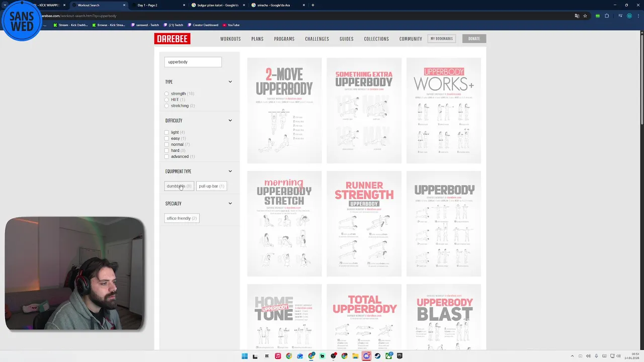This screenshot has height=362, width=644.
Task: Open the Xbox taskbar icon
Action: [388, 356]
